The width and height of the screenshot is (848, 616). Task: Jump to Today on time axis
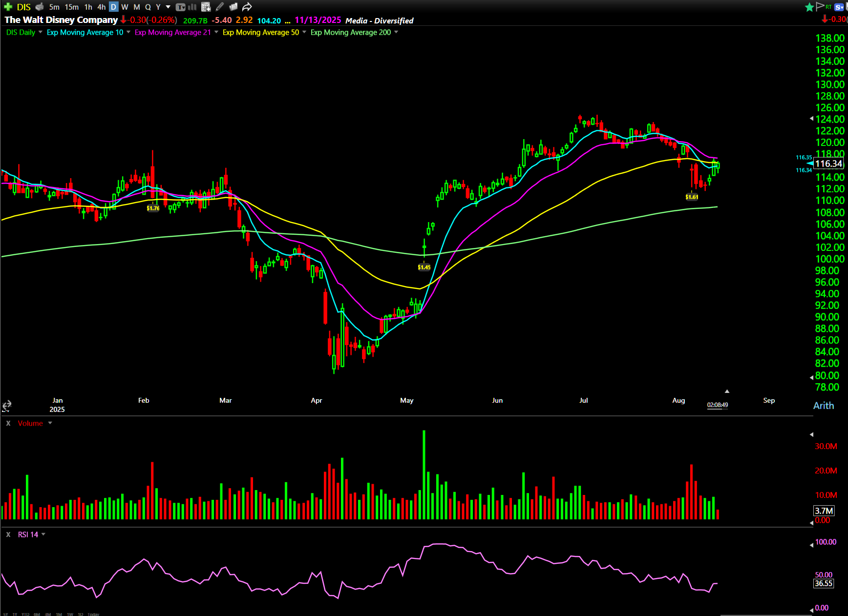(93, 614)
